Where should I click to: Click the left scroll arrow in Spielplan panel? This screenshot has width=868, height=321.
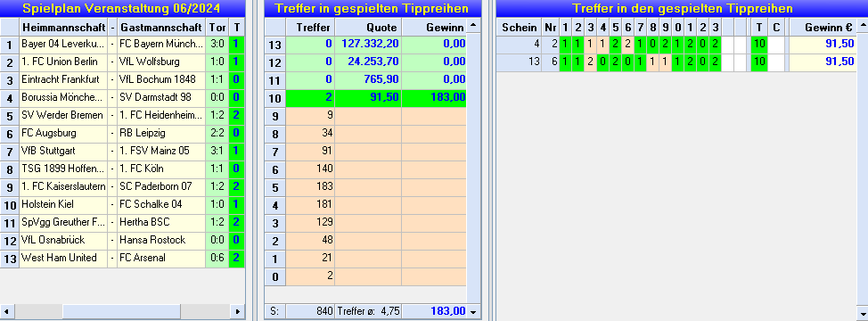pos(7,311)
